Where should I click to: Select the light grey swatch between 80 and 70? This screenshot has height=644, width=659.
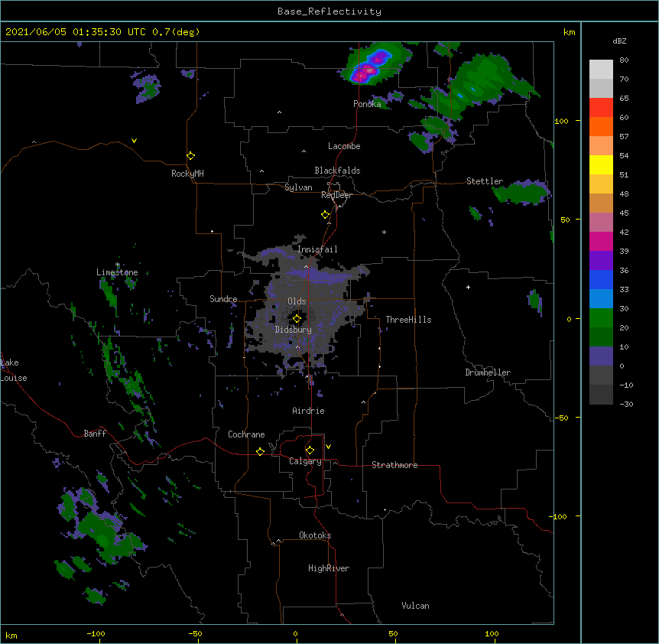(601, 70)
